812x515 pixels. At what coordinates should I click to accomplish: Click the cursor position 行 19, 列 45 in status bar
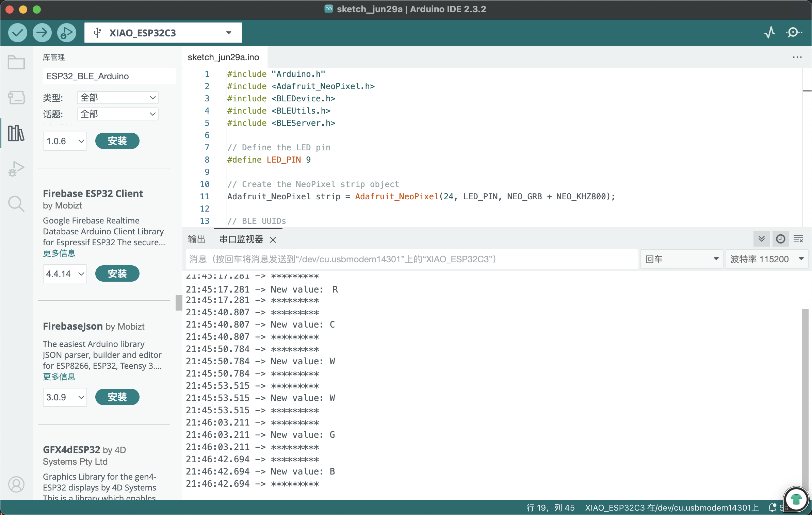(550, 508)
